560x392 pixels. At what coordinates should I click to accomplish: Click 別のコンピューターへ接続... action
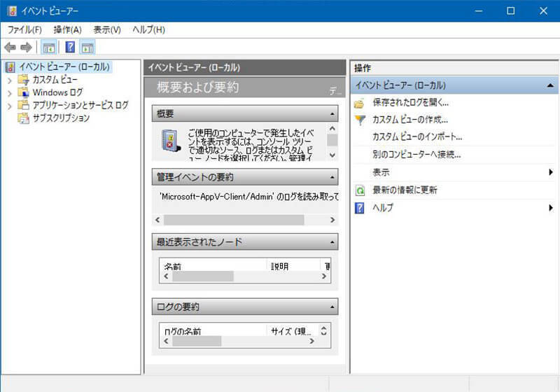(416, 154)
